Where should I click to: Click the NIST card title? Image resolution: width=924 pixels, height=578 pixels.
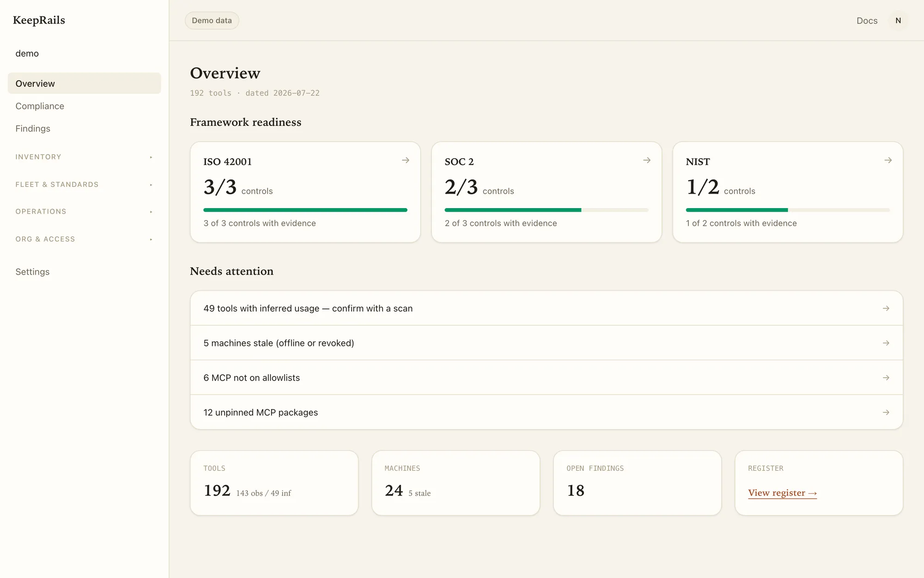pyautogui.click(x=698, y=162)
